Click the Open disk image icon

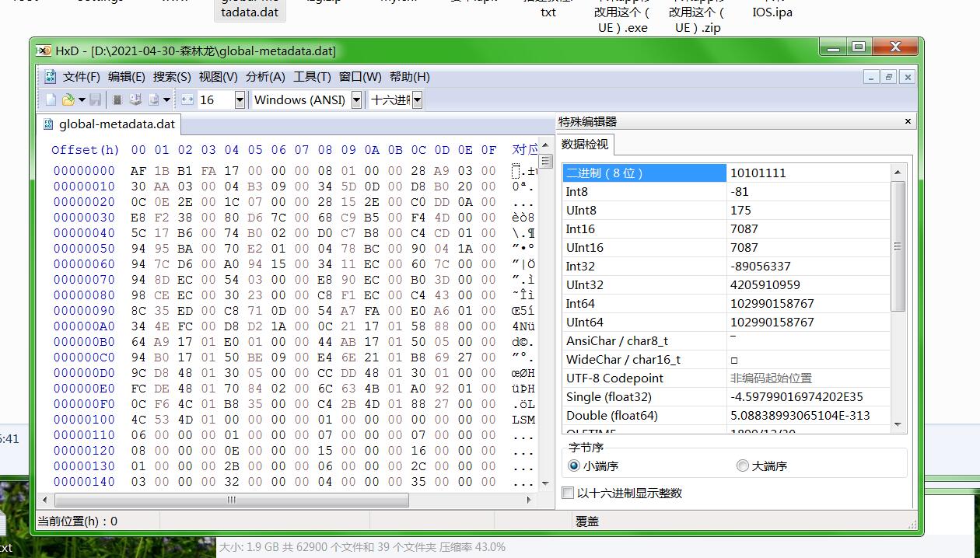point(154,99)
